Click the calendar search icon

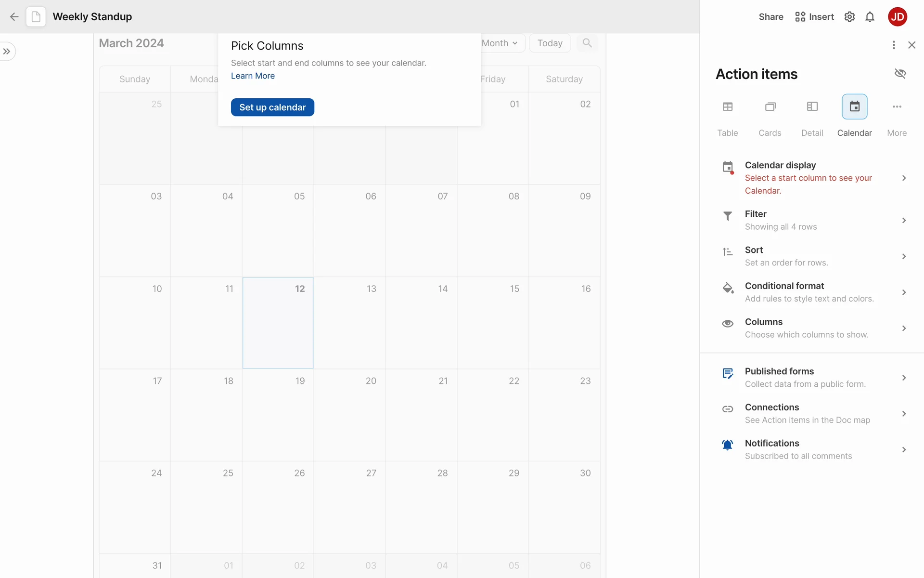point(587,43)
